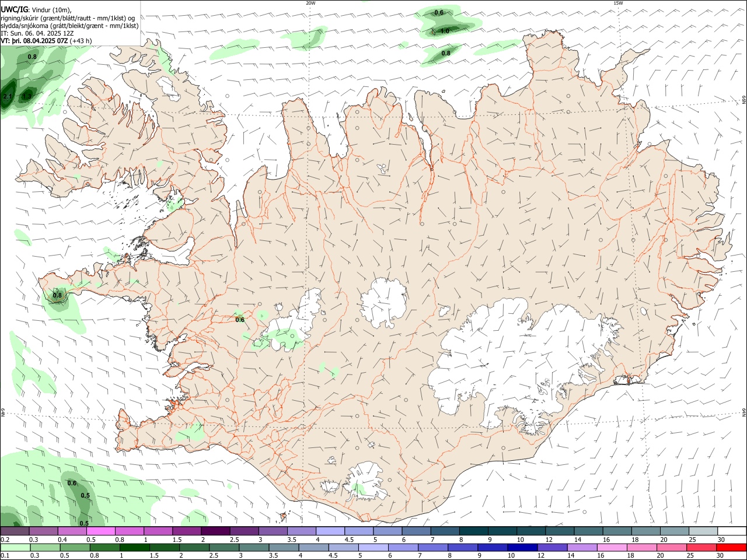The height and width of the screenshot is (560, 747).
Task: Click the darkest green rain swatch labeled 1
Action: (x=134, y=547)
